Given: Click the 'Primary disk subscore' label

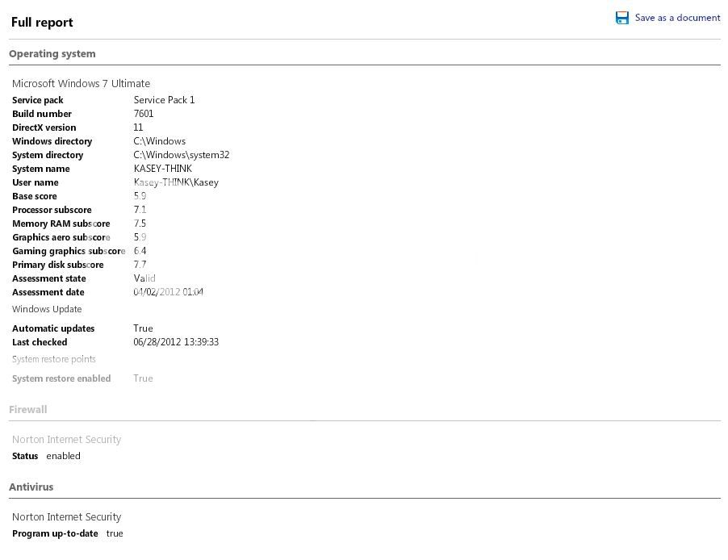Looking at the screenshot, I should (57, 265).
